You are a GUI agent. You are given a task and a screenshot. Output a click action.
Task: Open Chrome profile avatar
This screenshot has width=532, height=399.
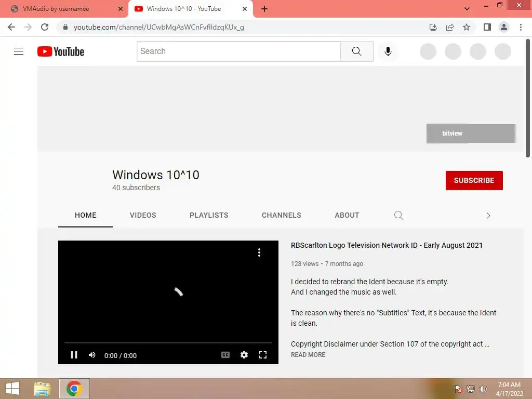(504, 27)
